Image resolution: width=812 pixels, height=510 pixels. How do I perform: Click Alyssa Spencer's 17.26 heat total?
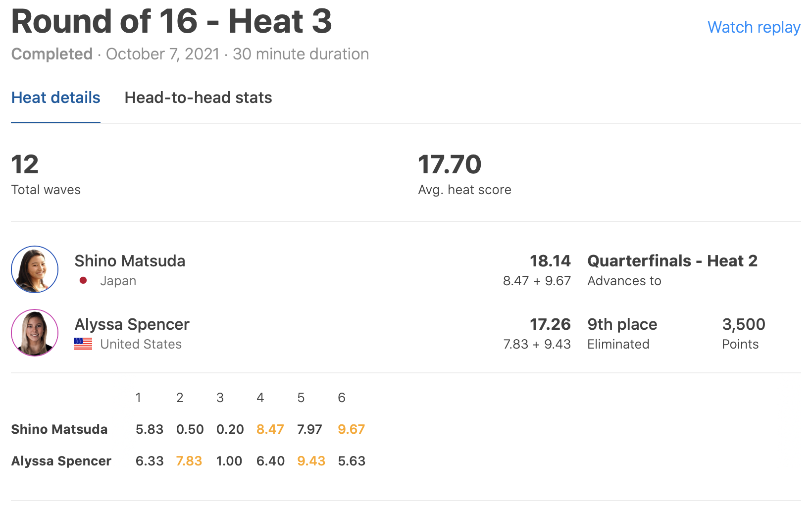click(550, 324)
